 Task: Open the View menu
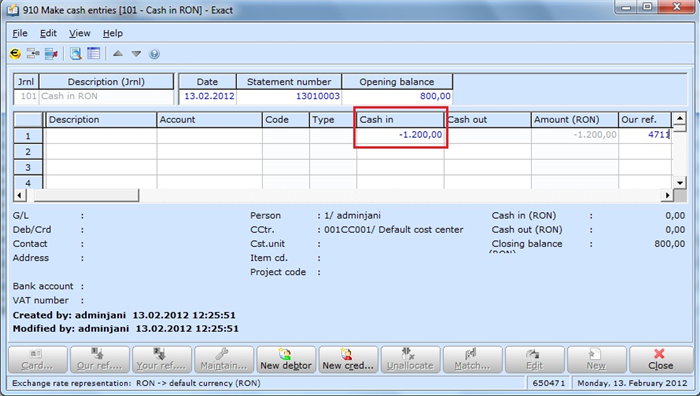click(79, 33)
